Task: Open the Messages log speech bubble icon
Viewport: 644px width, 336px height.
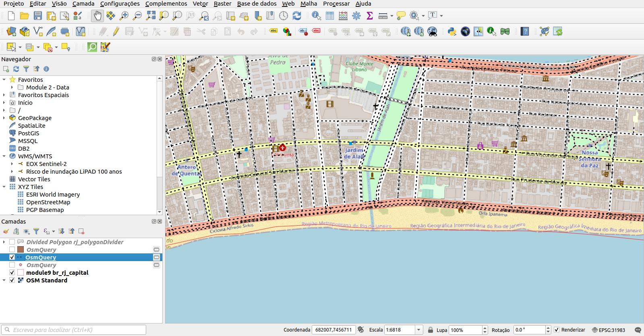Action: [x=638, y=330]
